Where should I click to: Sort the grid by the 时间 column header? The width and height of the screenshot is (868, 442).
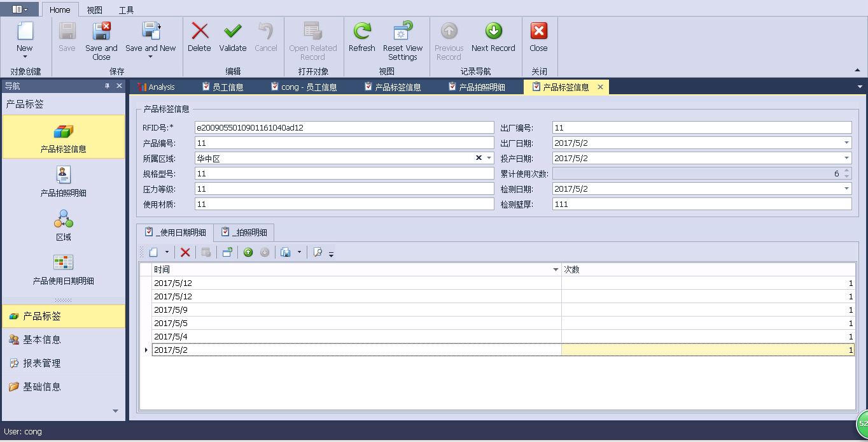coord(356,269)
